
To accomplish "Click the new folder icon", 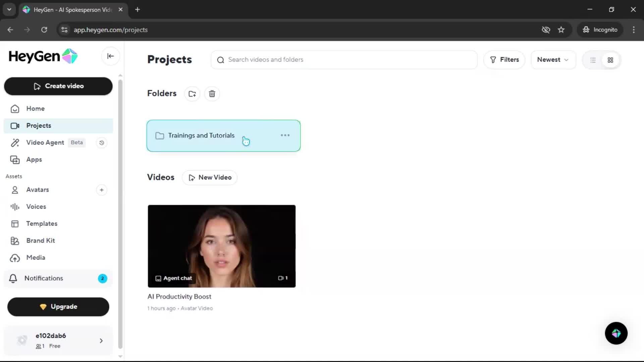I will (x=192, y=94).
